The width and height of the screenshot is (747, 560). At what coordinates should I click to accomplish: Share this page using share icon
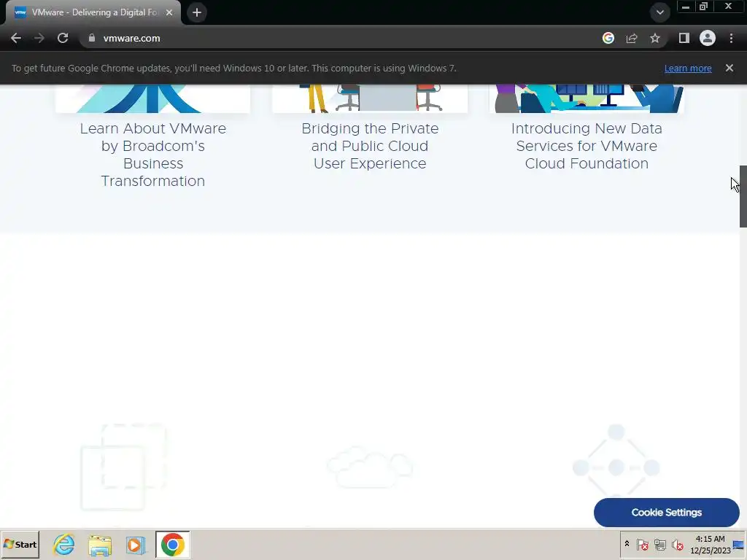pyautogui.click(x=632, y=38)
